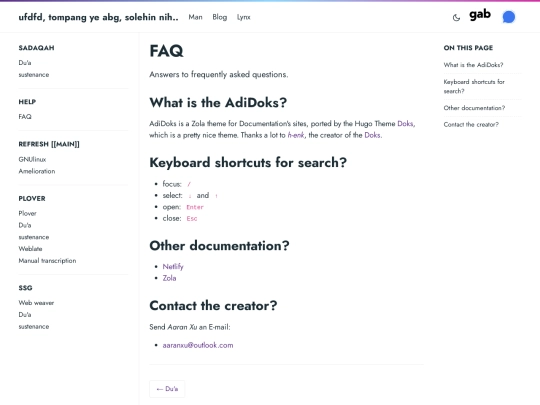
Task: Follow the h-enk link
Action: click(x=296, y=135)
